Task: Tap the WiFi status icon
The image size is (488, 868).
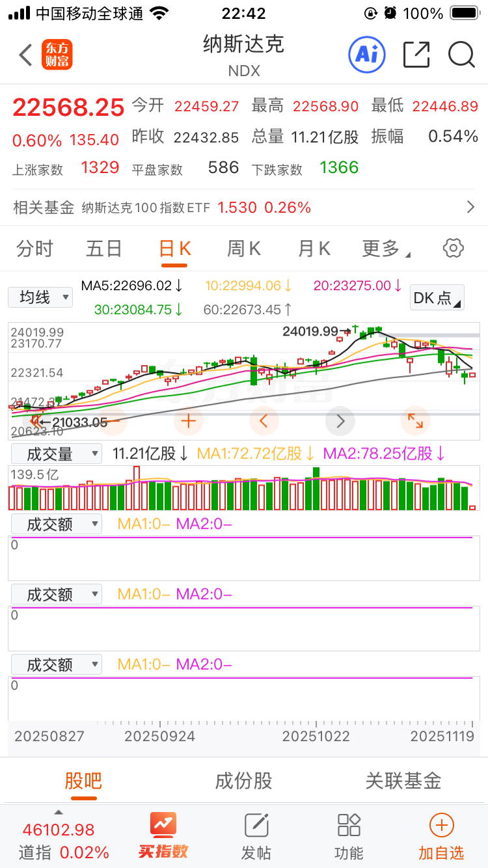Action: (159, 13)
